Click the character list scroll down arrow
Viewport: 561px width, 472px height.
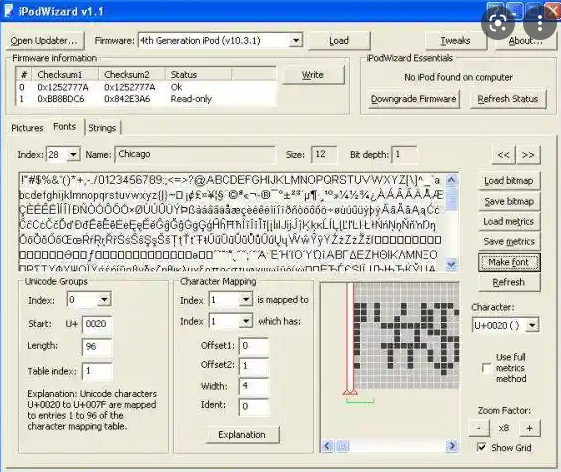pos(451,264)
